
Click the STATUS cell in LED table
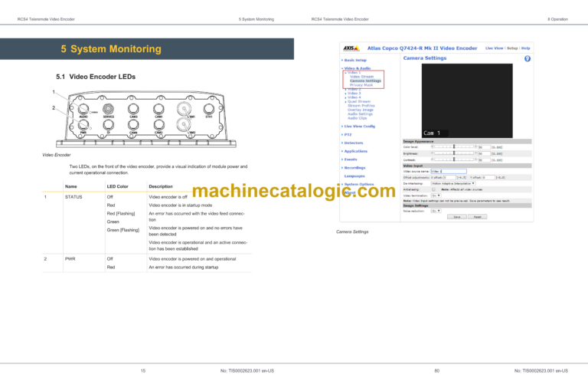(x=73, y=197)
